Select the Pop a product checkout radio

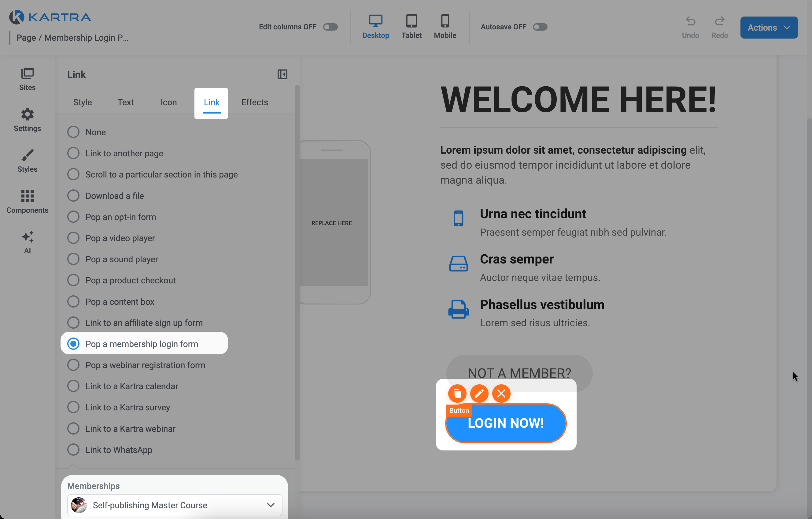tap(73, 280)
